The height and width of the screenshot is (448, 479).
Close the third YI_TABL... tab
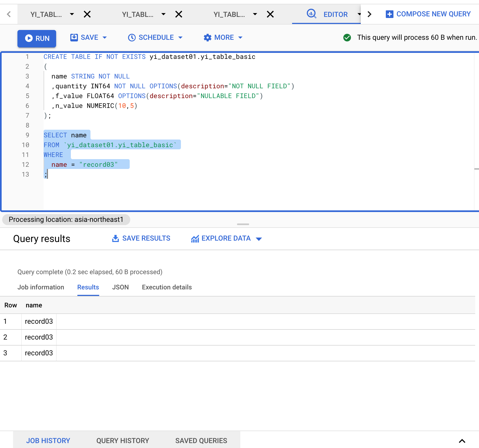pos(270,14)
